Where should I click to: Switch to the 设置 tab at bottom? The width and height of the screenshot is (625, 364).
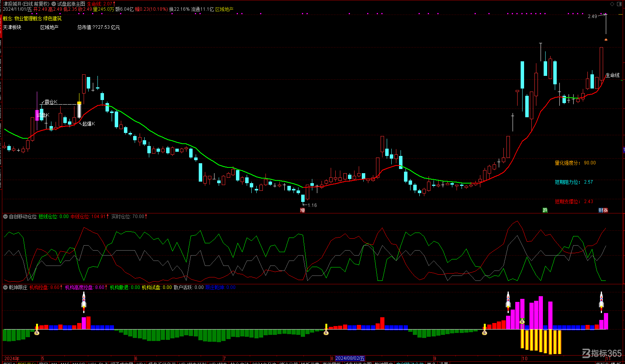click(x=444, y=363)
